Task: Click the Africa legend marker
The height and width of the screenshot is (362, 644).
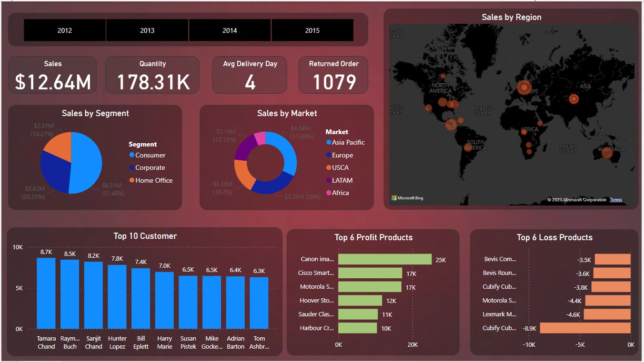Action: point(328,193)
